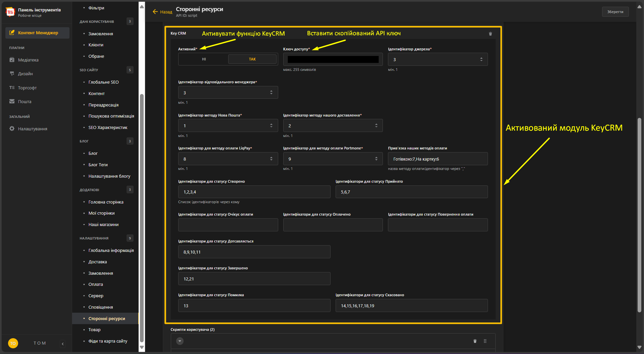Click the Дизайн paint roller icon
Image resolution: width=644 pixels, height=354 pixels.
point(12,74)
